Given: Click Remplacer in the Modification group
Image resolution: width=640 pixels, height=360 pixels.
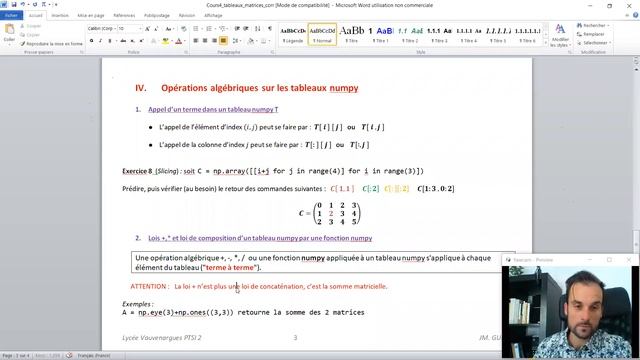Looking at the screenshot, I should [591, 34].
